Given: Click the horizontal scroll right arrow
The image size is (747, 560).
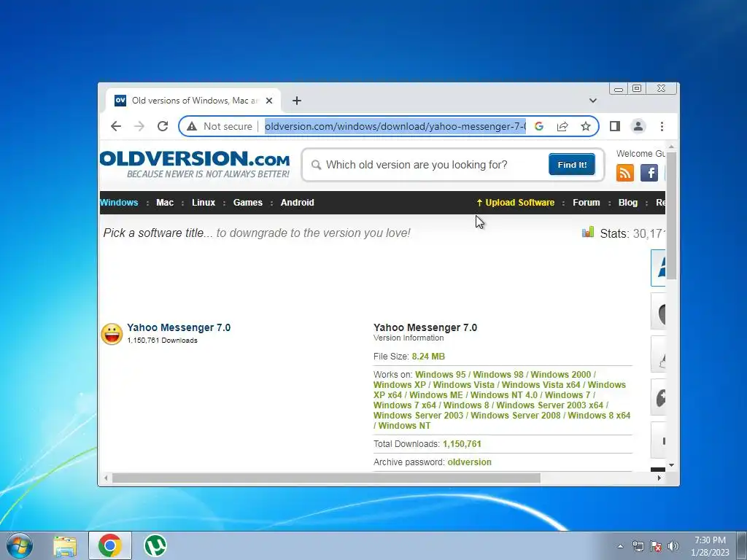Looking at the screenshot, I should point(659,478).
